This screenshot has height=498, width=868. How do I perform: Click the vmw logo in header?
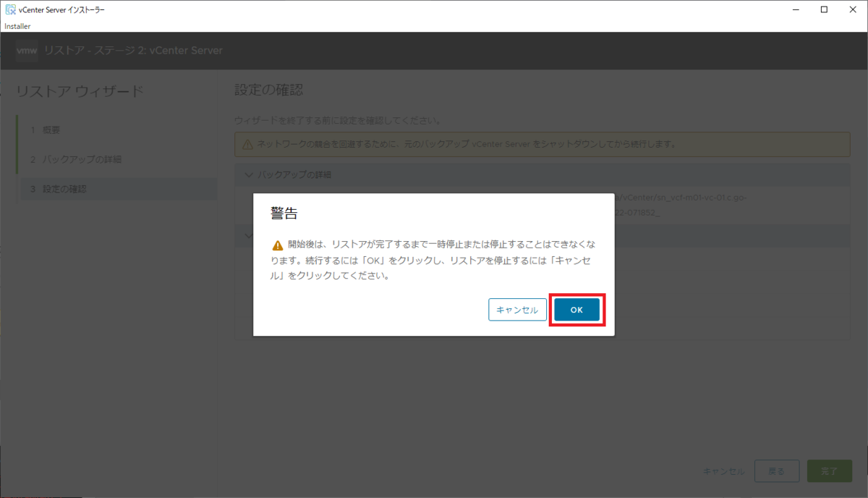click(x=27, y=51)
